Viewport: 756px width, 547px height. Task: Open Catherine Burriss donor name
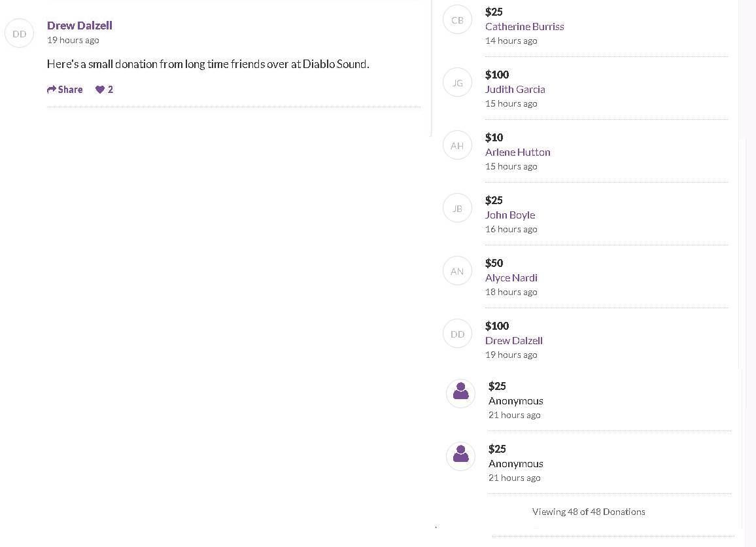[524, 27]
